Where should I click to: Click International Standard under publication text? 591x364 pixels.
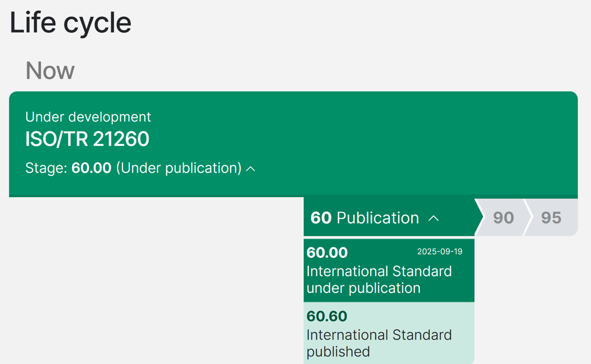coord(379,279)
